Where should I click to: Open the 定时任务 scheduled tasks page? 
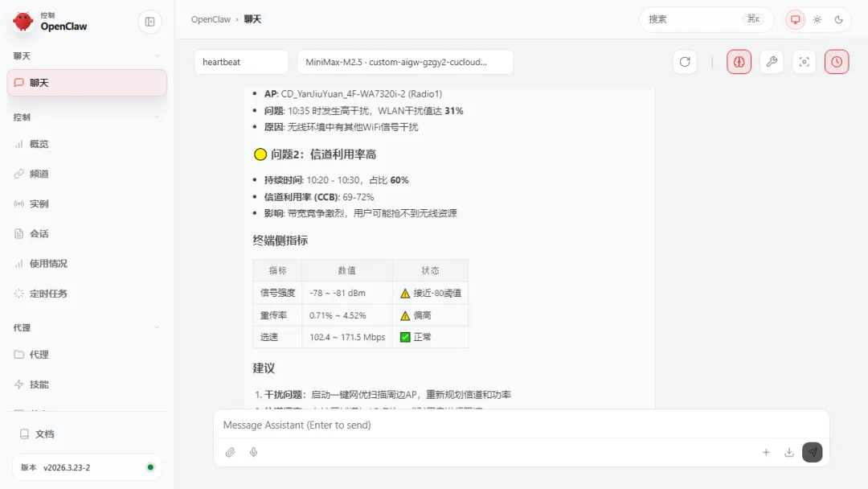pos(87,294)
